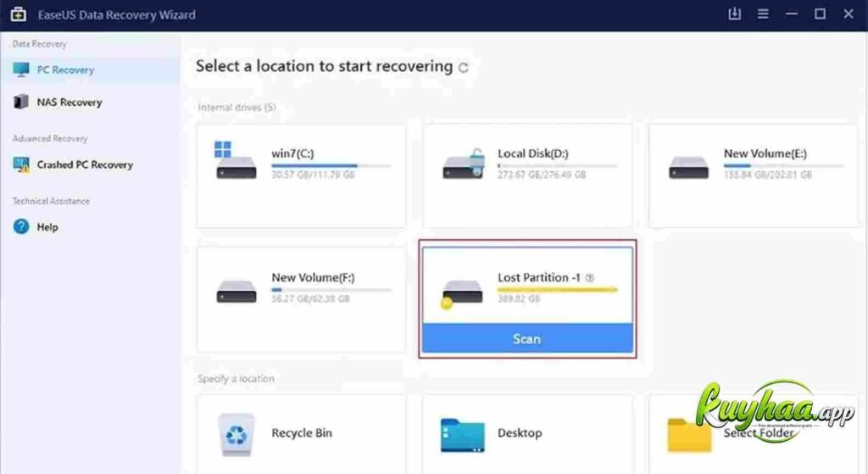Click the blue Help question mark icon
Image resolution: width=868 pixels, height=474 pixels.
21,226
